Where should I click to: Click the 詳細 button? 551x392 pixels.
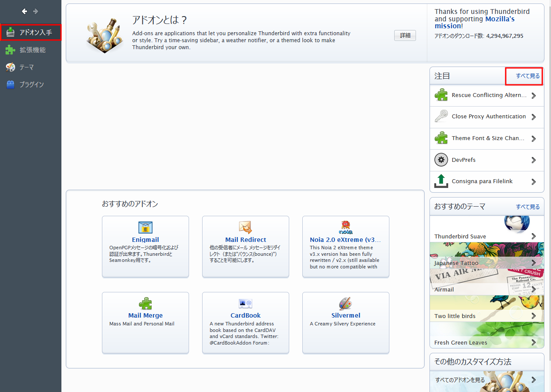pos(405,36)
